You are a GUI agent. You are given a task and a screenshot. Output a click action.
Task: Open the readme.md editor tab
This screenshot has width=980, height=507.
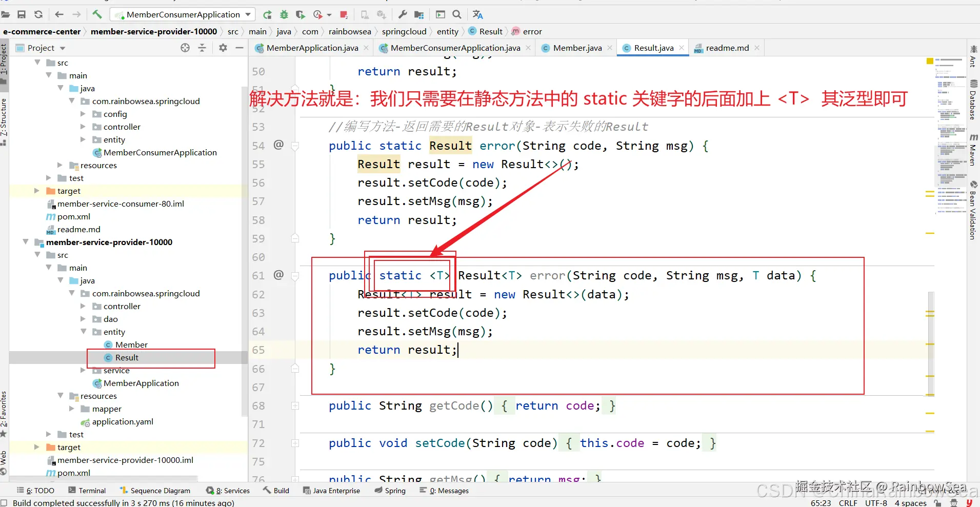[x=727, y=48]
